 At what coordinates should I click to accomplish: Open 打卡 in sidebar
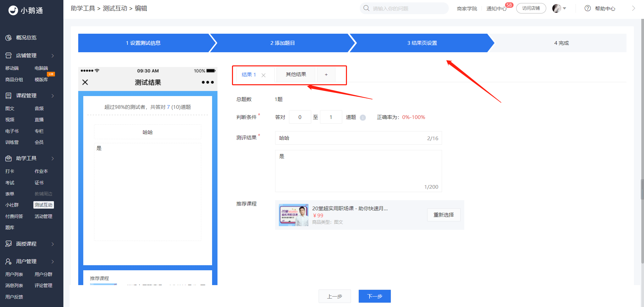pos(10,171)
